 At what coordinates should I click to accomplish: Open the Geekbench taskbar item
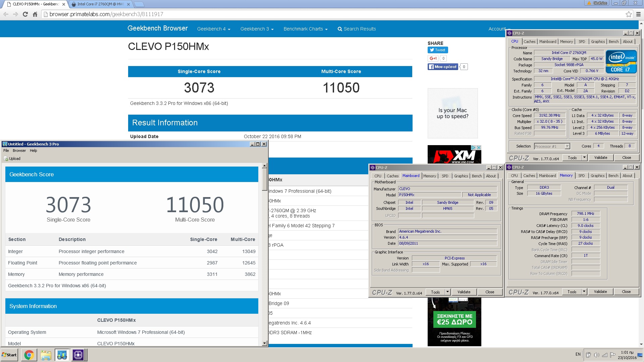pyautogui.click(x=62, y=355)
